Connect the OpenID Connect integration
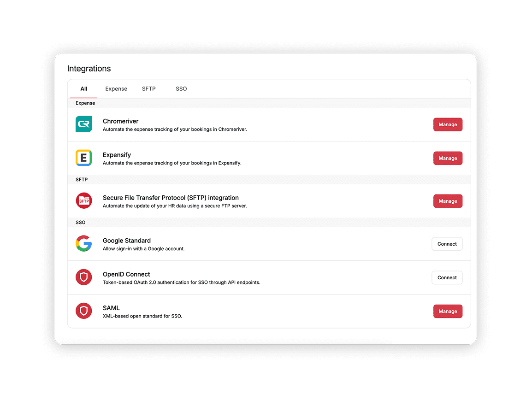Viewport: 532px width, 400px height. click(x=447, y=277)
